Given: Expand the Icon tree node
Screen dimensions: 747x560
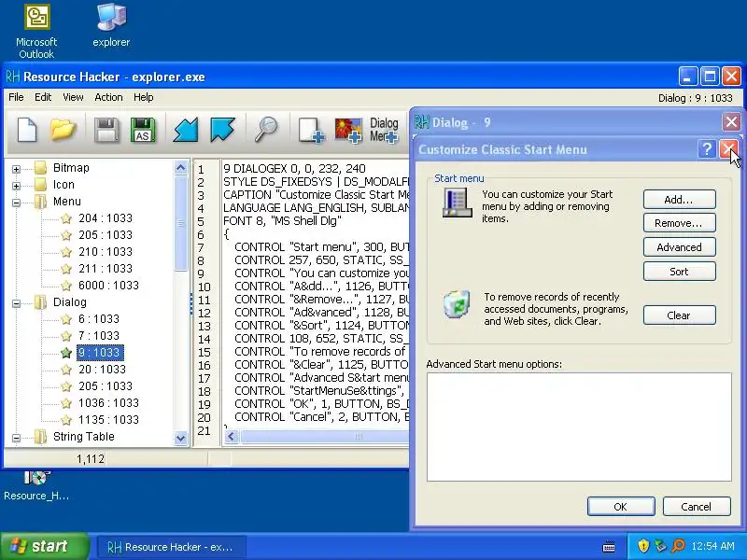Looking at the screenshot, I should coord(16,186).
